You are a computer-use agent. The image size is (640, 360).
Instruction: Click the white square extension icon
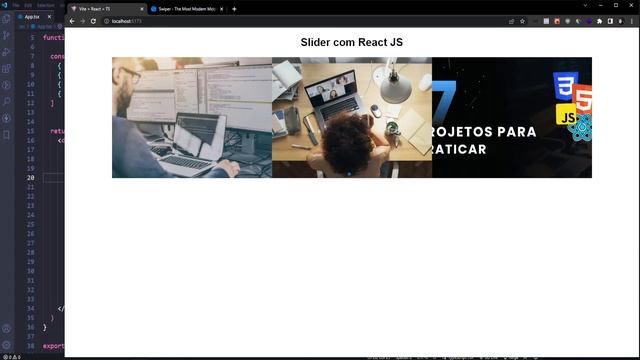tap(546, 21)
